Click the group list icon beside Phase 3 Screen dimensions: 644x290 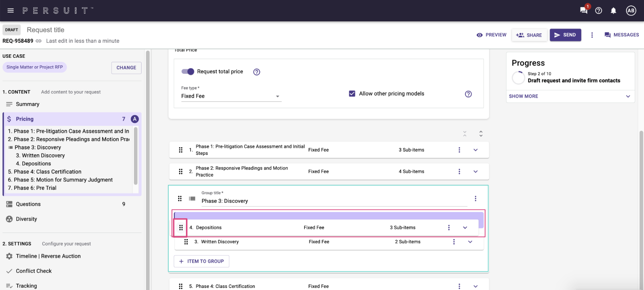point(192,199)
